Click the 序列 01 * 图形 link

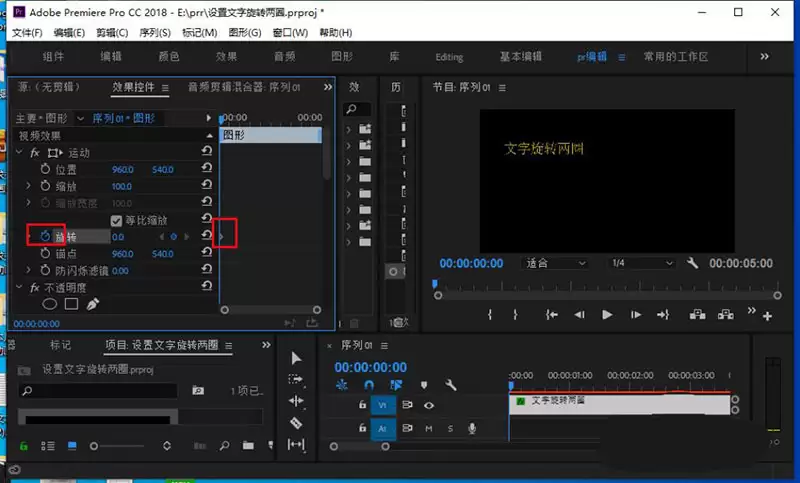(x=123, y=118)
